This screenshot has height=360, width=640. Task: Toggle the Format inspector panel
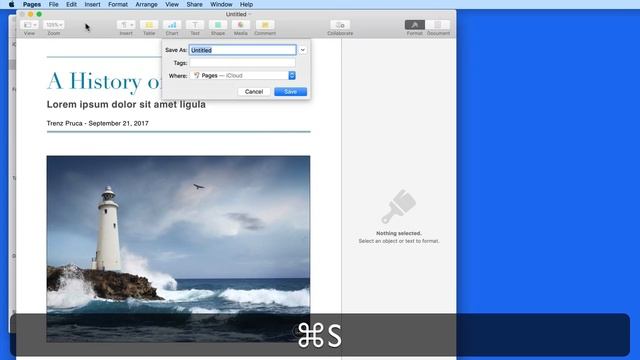415,25
